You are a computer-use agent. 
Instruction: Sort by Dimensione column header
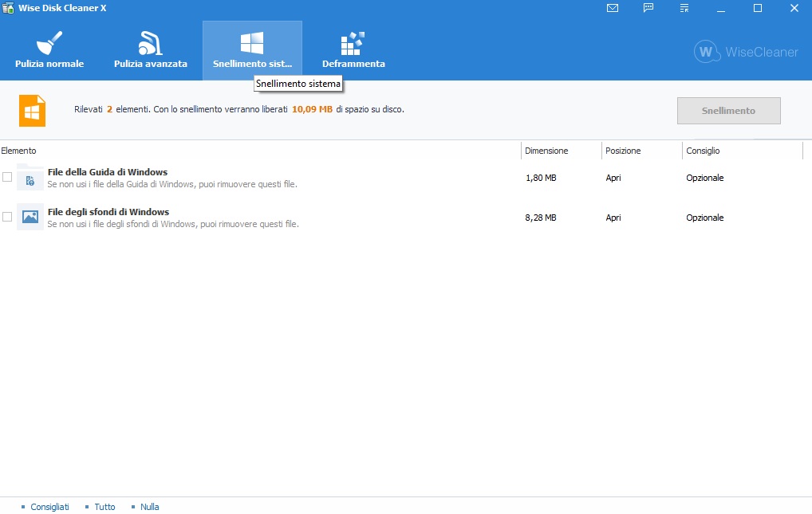546,151
